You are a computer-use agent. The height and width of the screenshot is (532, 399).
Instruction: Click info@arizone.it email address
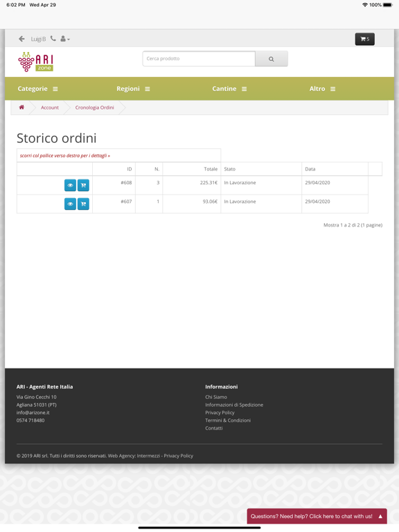tap(33, 413)
